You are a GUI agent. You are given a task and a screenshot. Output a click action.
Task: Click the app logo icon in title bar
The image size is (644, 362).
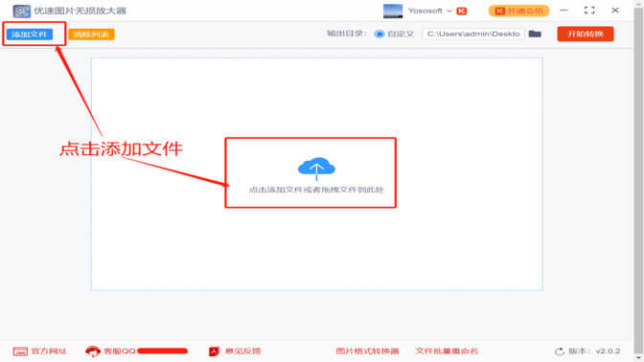21,11
